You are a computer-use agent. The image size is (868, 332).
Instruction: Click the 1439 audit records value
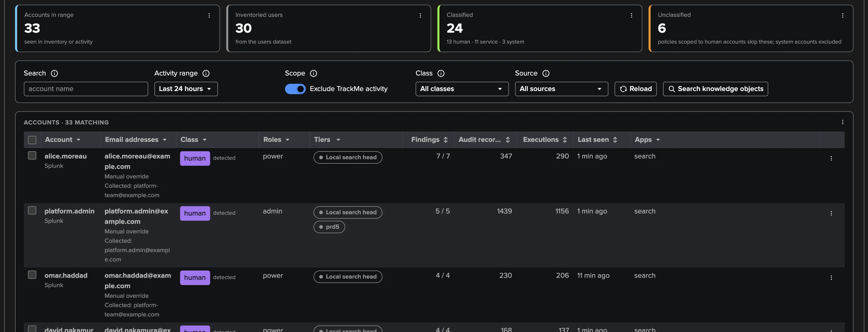coord(504,211)
